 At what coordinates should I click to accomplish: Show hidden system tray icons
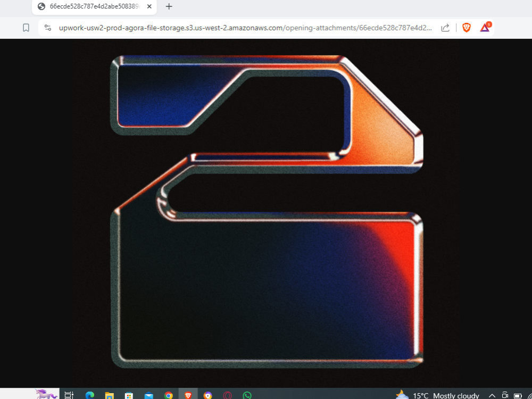pos(492,396)
